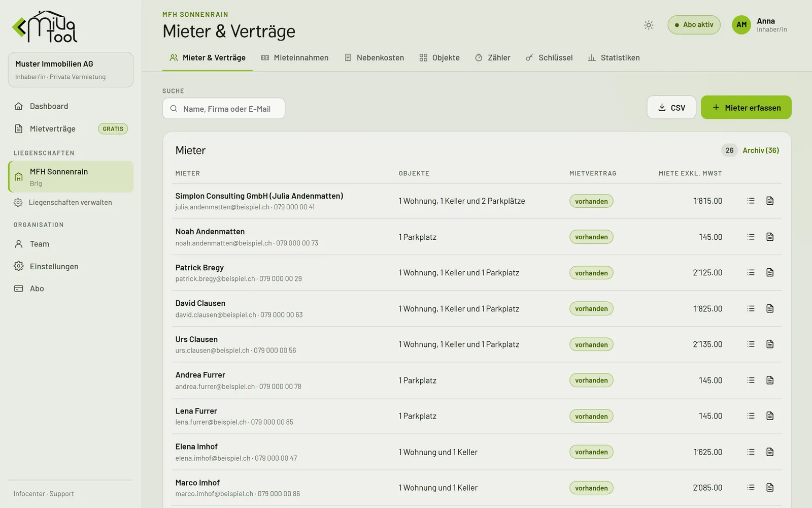Screen dimensions: 812x508
Task: Open contract document icon for Simplon Consulting GmbH
Action: coord(770,201)
